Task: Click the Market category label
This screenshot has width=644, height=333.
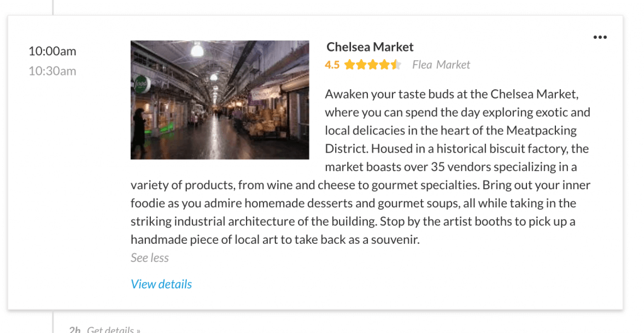Action: click(x=453, y=65)
